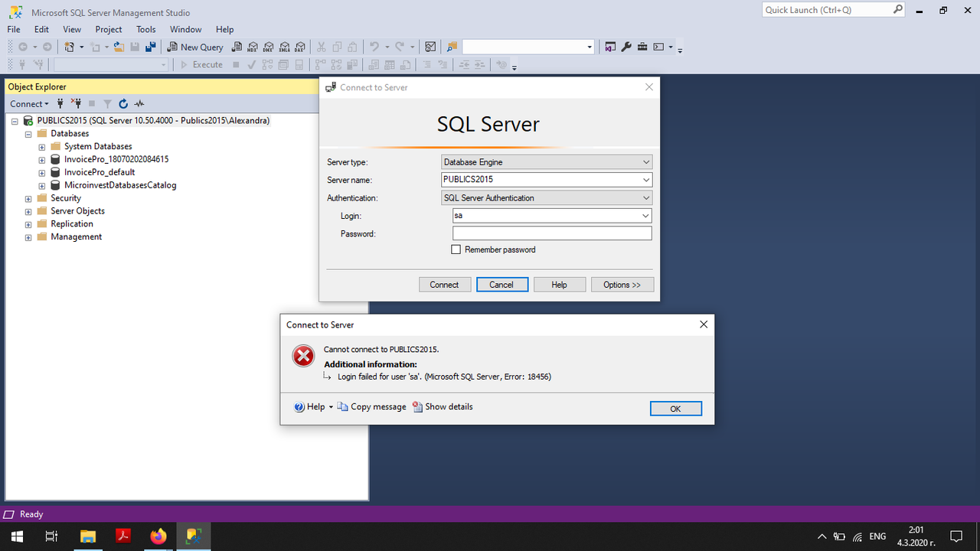Screen dimensions: 980x551
Task: Expand the Replication folder node
Action: pyautogui.click(x=28, y=225)
